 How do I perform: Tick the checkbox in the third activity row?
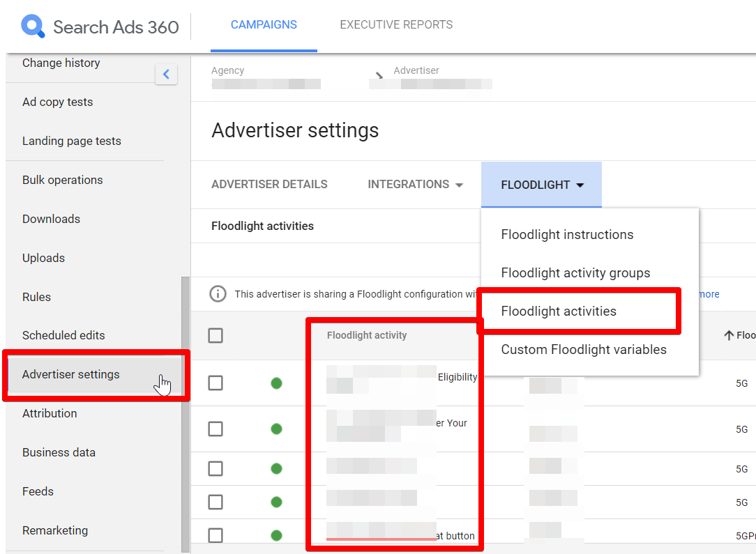[216, 468]
